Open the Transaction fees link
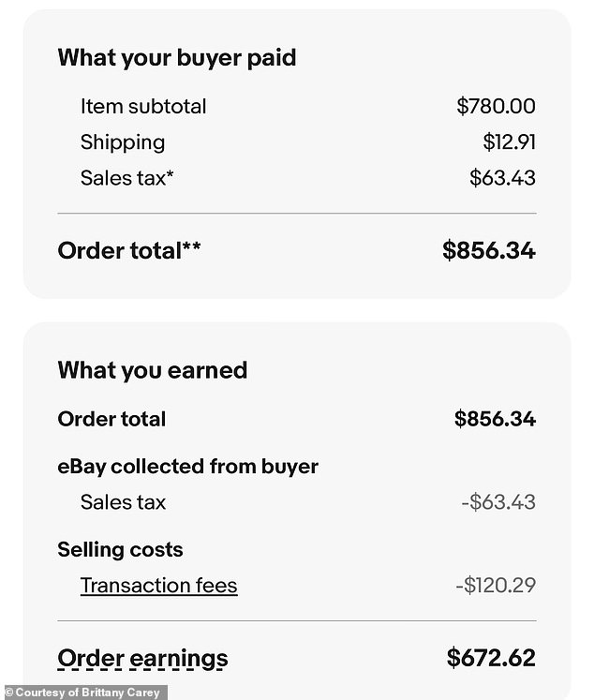 click(x=158, y=586)
